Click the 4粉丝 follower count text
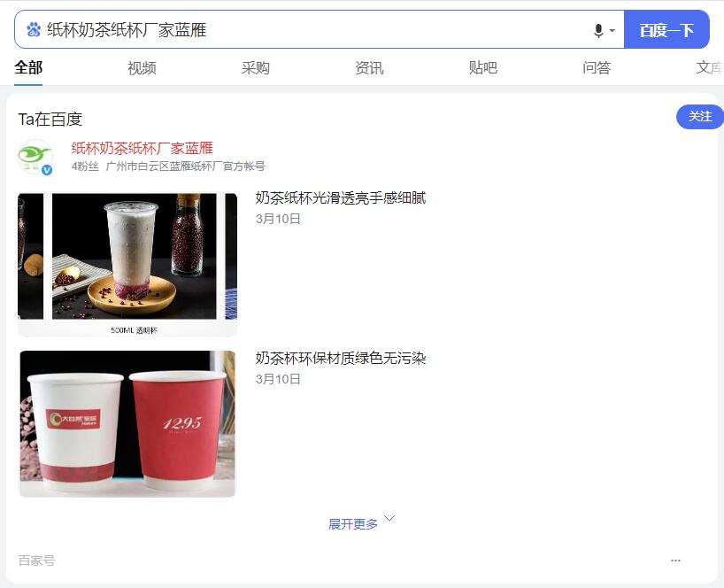The image size is (724, 588). (x=85, y=166)
